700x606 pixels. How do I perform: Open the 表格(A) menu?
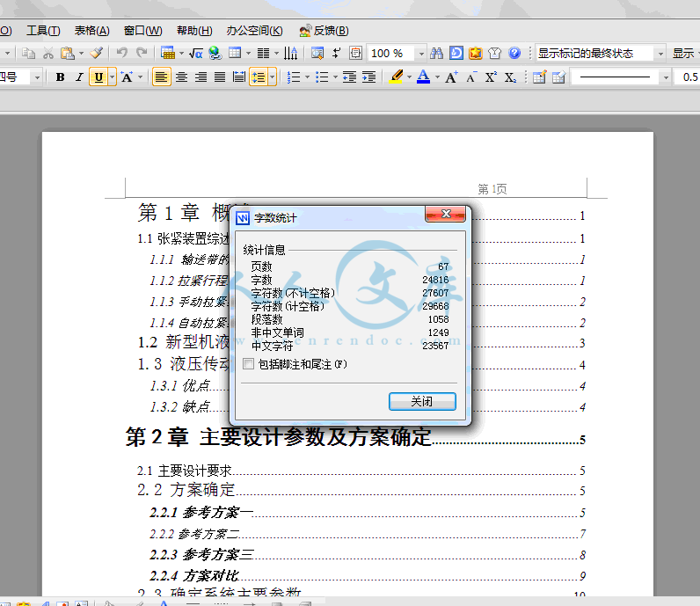click(x=92, y=31)
